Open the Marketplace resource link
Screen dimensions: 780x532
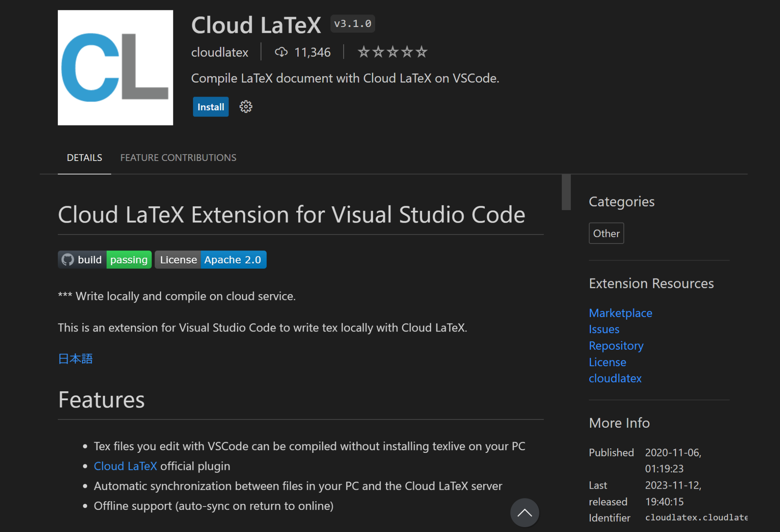pyautogui.click(x=620, y=313)
